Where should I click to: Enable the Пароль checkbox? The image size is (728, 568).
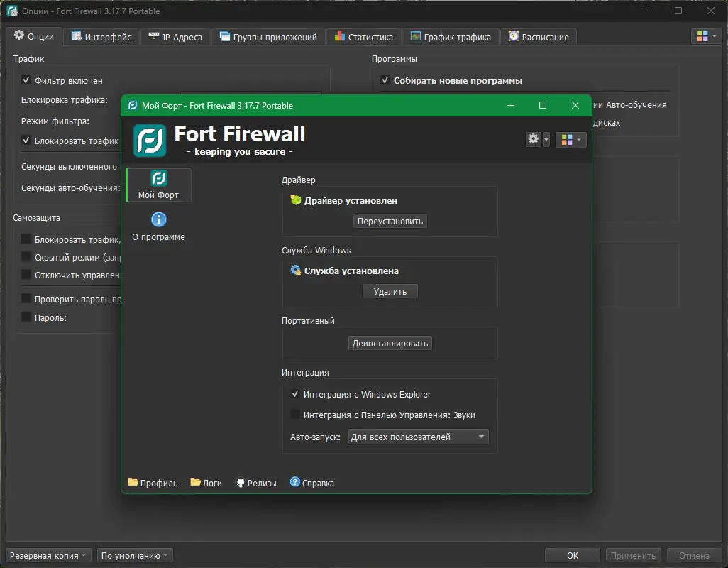[x=26, y=317]
